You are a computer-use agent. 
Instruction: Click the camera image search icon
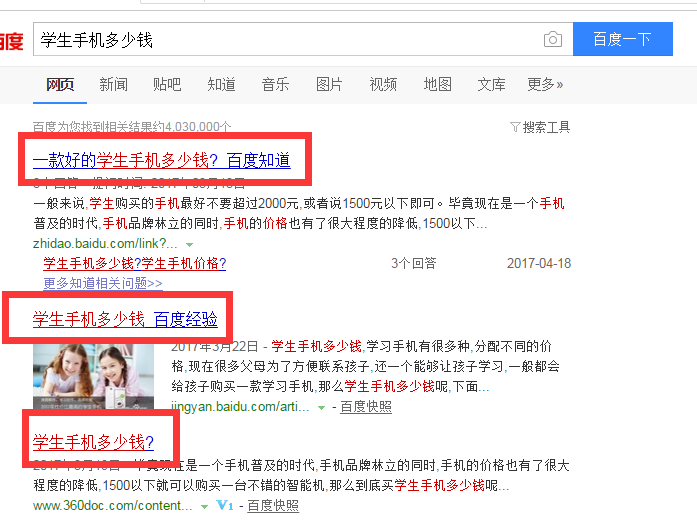tap(553, 39)
